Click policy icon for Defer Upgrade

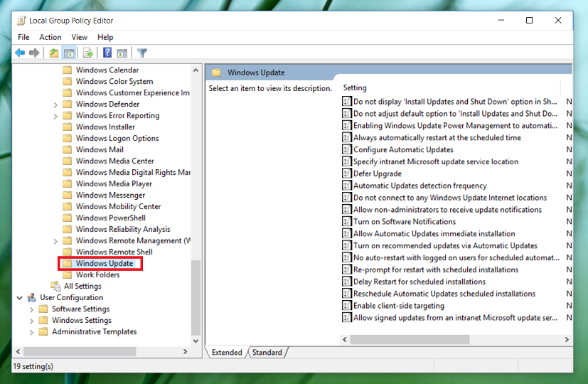point(347,174)
